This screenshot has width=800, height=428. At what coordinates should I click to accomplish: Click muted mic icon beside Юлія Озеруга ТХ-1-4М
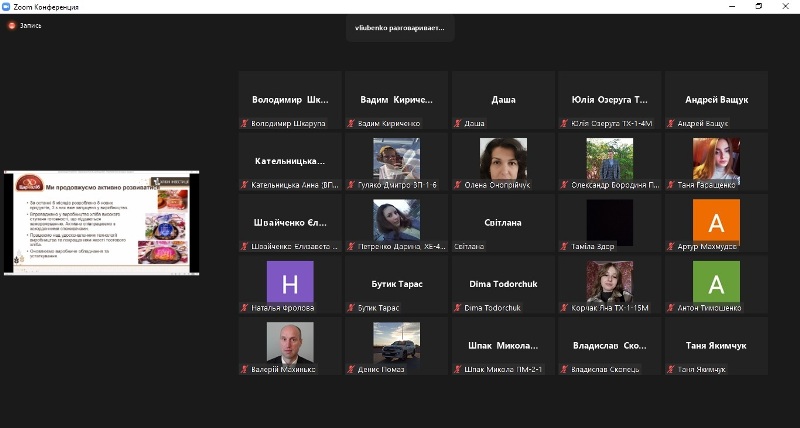(x=564, y=123)
